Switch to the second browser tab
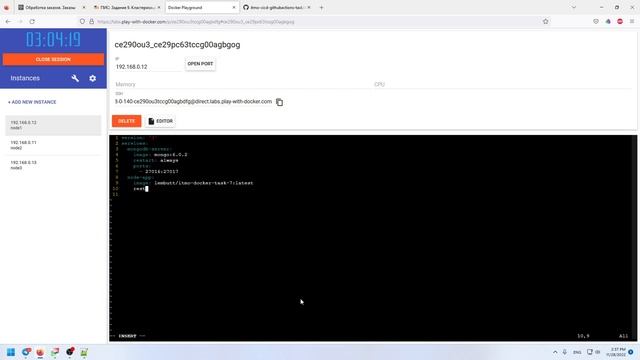Viewport: 640px width, 360px height. point(127,7)
